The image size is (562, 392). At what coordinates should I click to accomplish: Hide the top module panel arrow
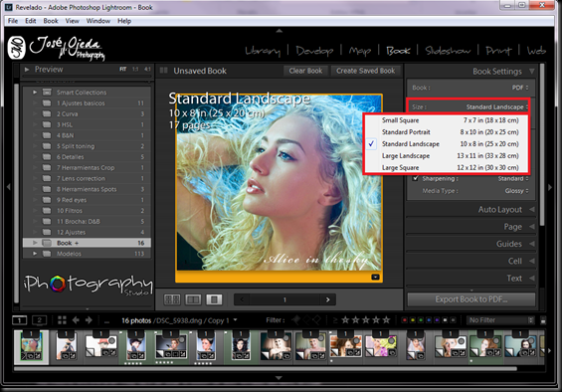click(280, 31)
